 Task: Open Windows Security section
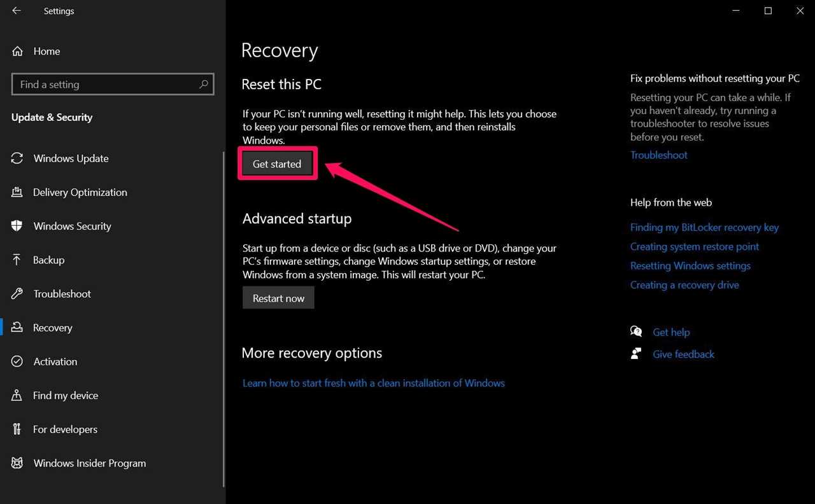point(73,226)
